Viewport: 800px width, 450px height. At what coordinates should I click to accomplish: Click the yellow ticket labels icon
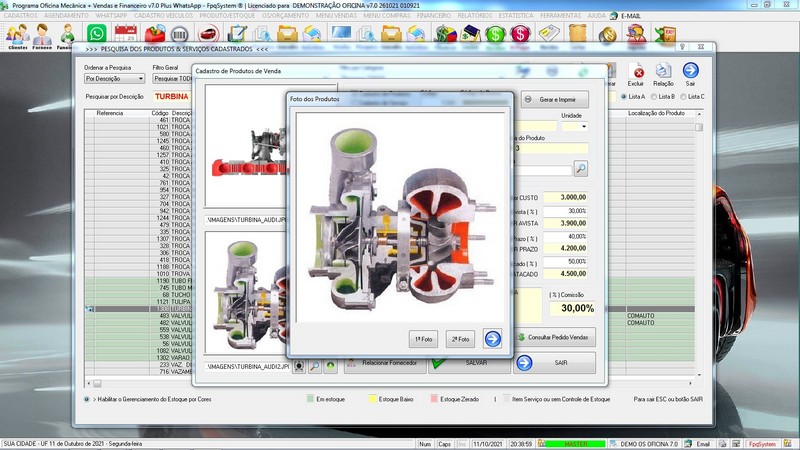(x=549, y=34)
